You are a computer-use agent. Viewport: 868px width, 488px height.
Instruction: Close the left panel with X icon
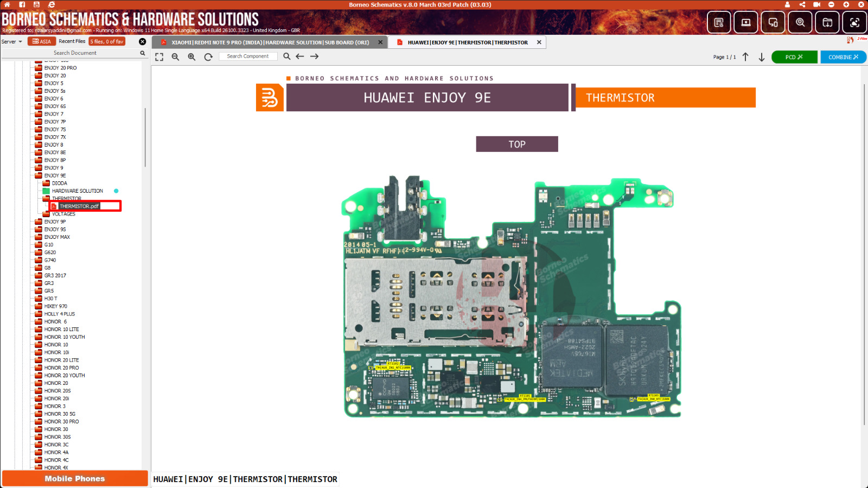[142, 41]
